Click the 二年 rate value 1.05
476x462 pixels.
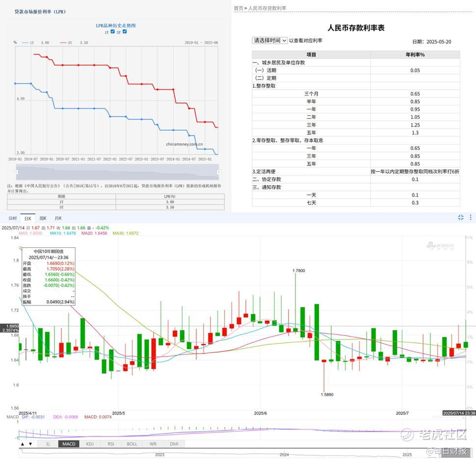415,117
